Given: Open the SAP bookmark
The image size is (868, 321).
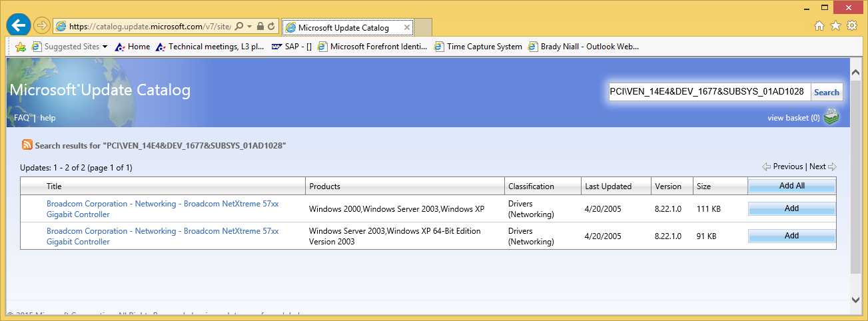Looking at the screenshot, I should (x=292, y=47).
